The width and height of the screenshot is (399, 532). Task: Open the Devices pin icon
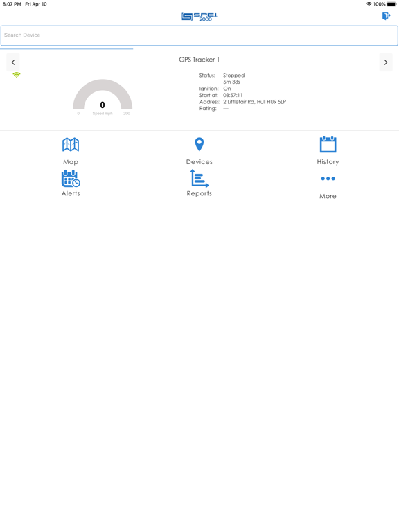point(199,144)
